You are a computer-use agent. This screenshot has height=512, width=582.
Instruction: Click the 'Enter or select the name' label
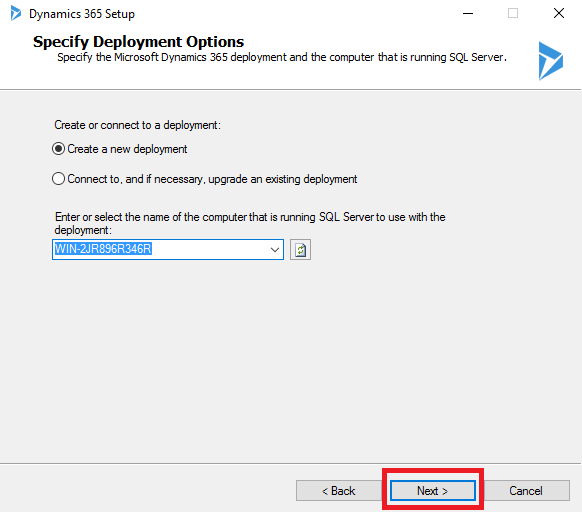pos(250,224)
